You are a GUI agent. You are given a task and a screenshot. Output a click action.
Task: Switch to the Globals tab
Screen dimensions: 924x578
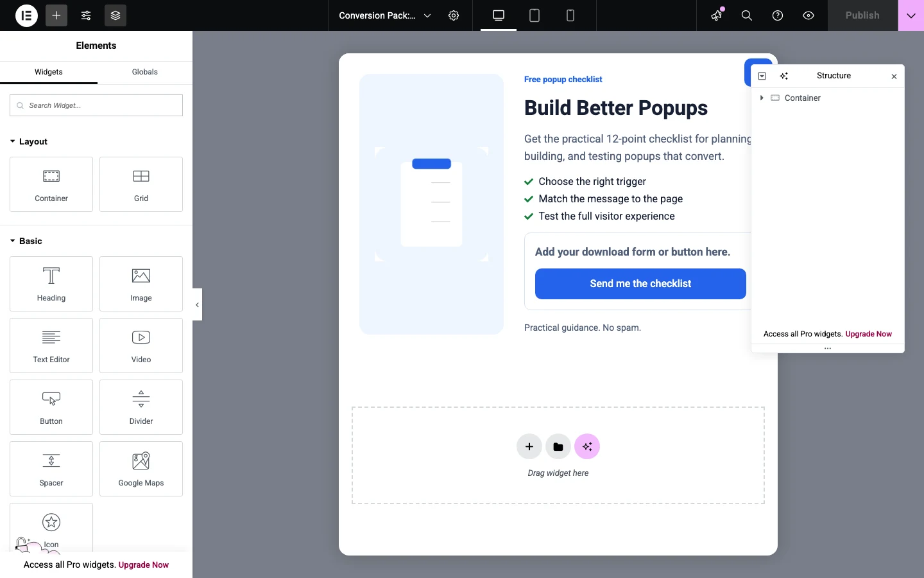[x=145, y=72]
